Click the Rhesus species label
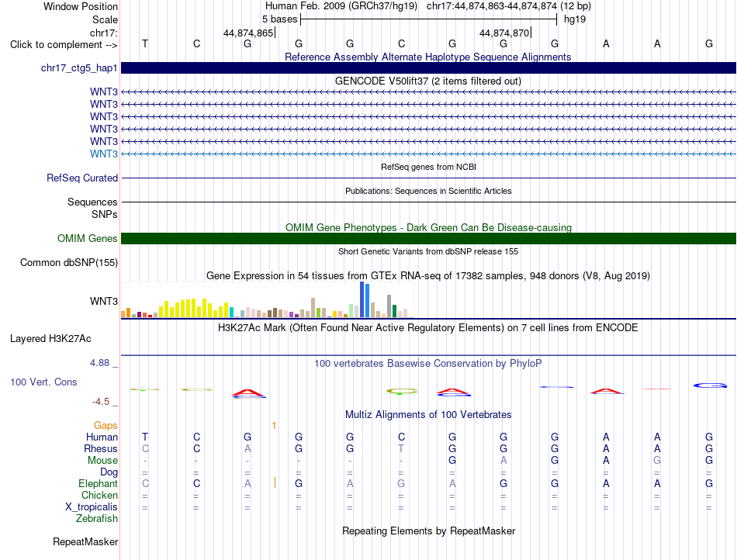 pyautogui.click(x=101, y=448)
